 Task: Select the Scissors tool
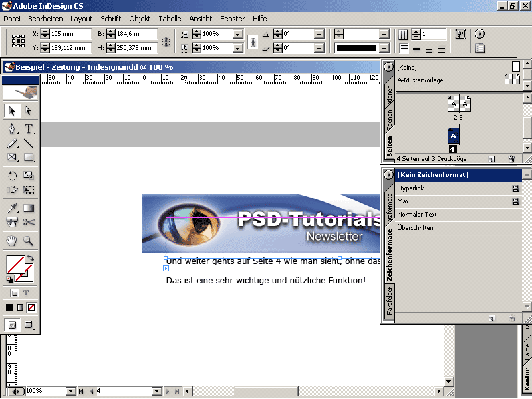(29, 222)
